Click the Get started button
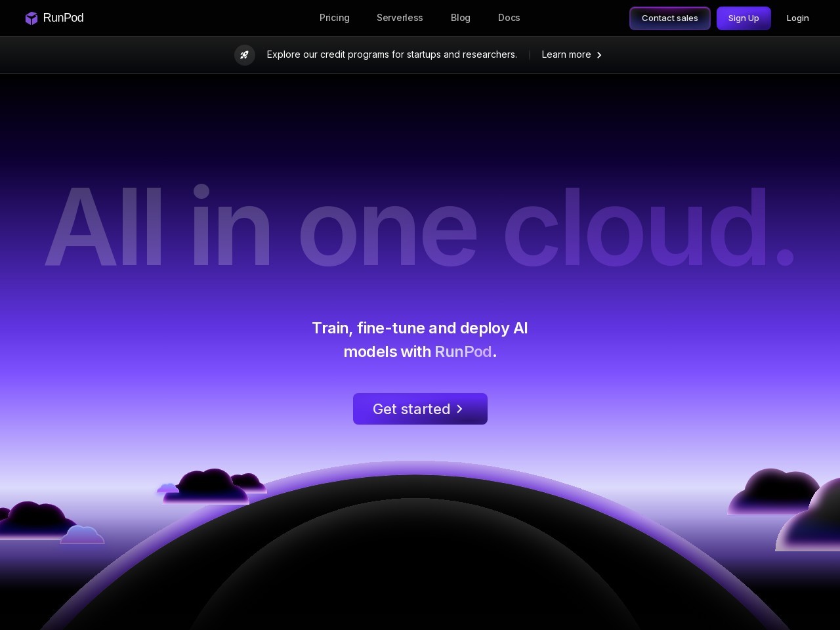 coord(420,409)
